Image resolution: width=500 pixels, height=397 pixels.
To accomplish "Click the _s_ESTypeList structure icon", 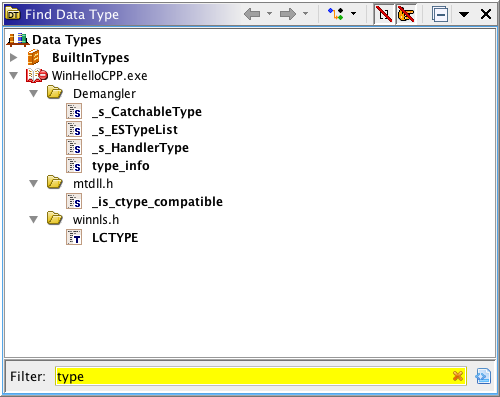I will pos(74,129).
